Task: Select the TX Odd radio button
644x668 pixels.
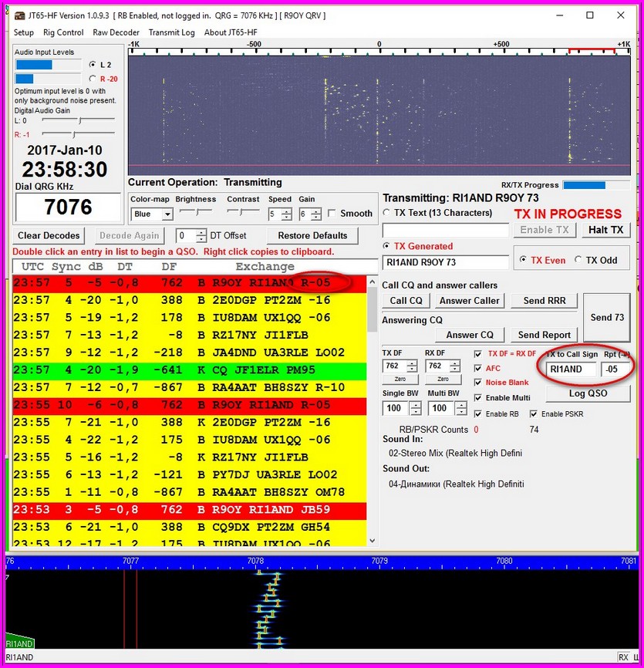Action: pyautogui.click(x=579, y=260)
